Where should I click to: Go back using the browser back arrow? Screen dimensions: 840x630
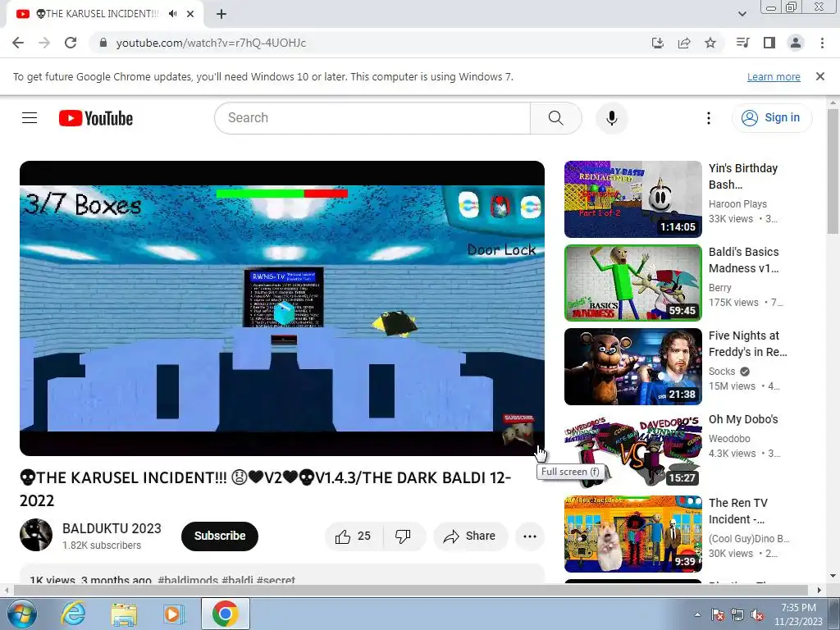[x=18, y=43]
